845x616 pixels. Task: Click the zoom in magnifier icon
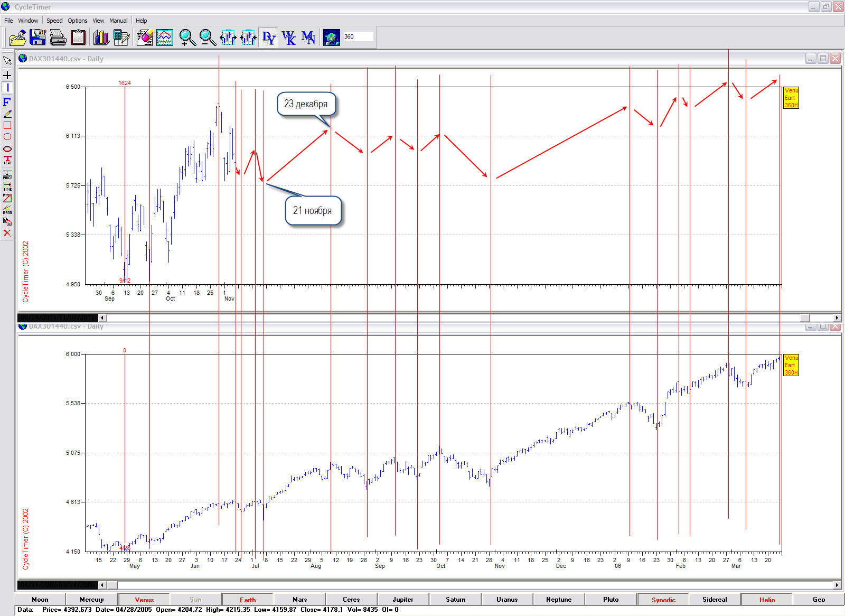(187, 38)
